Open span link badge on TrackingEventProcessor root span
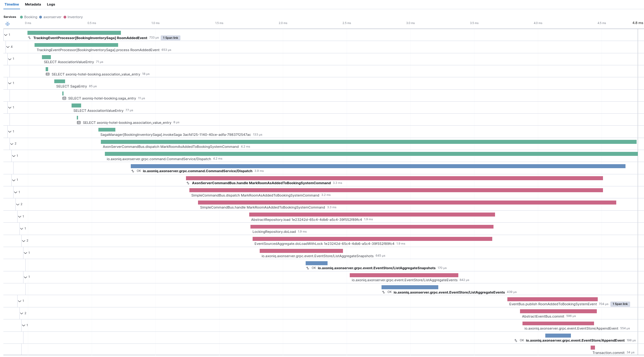Viewport: 644px width, 357px height. (170, 38)
